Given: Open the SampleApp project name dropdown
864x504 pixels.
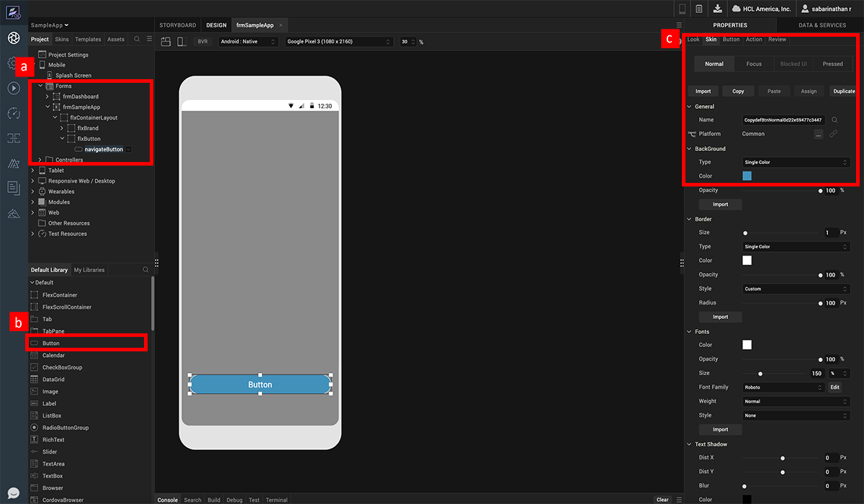Looking at the screenshot, I should 50,25.
